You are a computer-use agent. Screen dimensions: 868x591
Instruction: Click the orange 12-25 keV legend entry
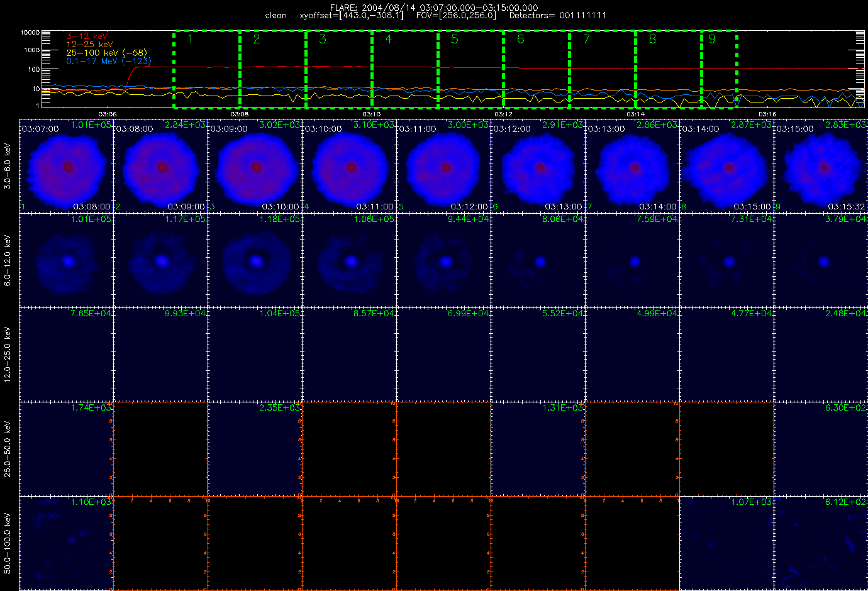point(89,45)
